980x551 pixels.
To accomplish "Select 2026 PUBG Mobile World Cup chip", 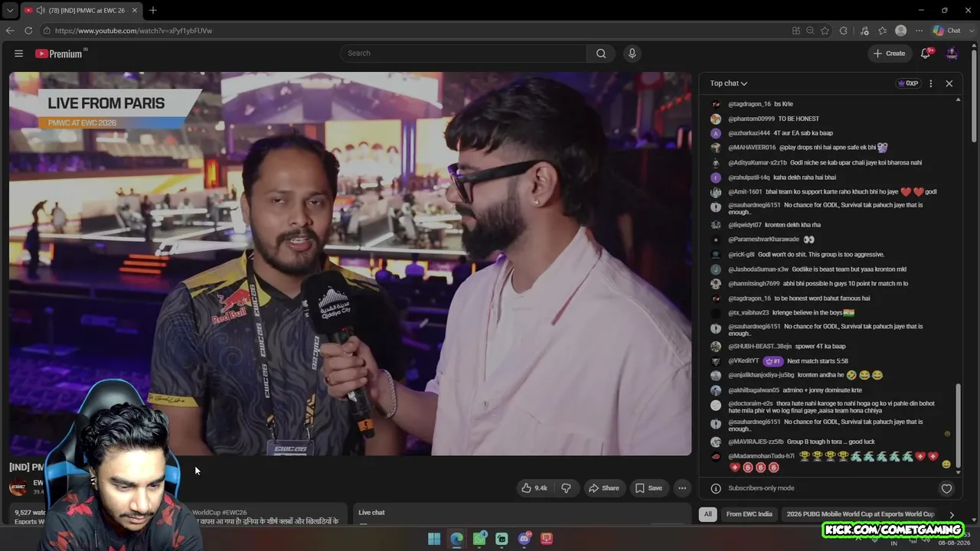I will pyautogui.click(x=861, y=514).
